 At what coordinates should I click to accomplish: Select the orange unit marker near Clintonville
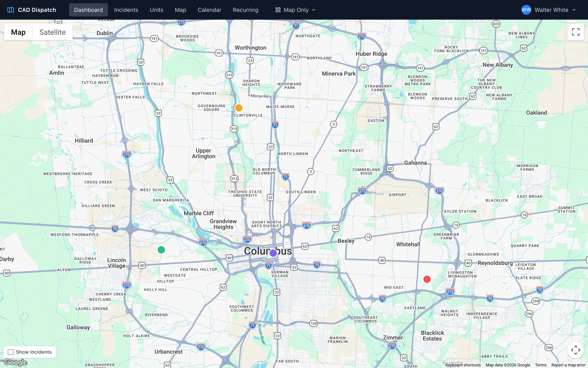239,108
